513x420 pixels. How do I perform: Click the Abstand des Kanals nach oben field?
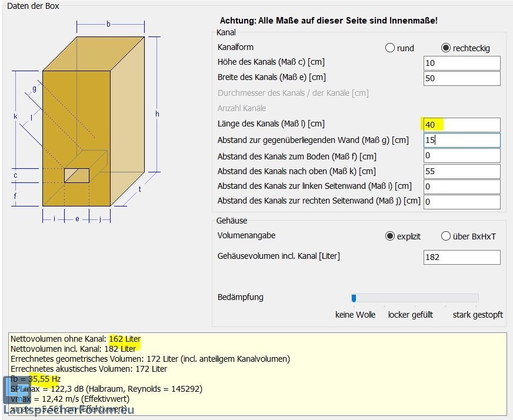click(x=461, y=171)
